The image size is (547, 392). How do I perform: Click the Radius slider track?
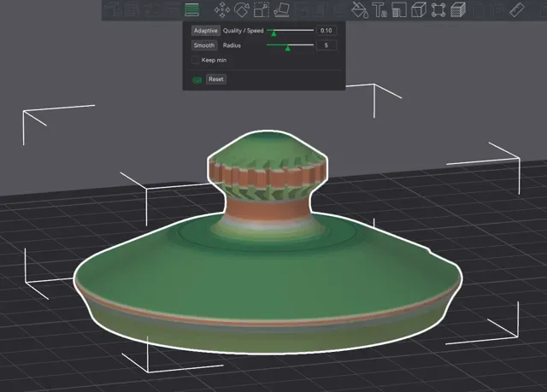point(290,45)
